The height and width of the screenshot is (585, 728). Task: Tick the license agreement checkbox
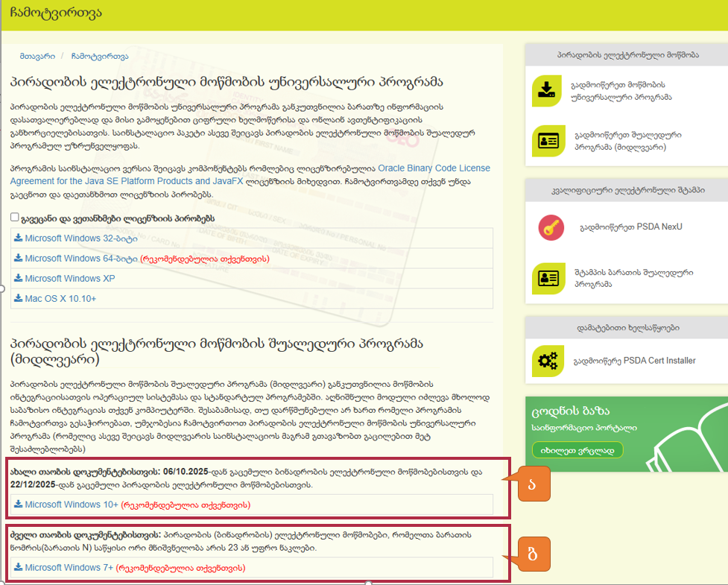point(16,218)
